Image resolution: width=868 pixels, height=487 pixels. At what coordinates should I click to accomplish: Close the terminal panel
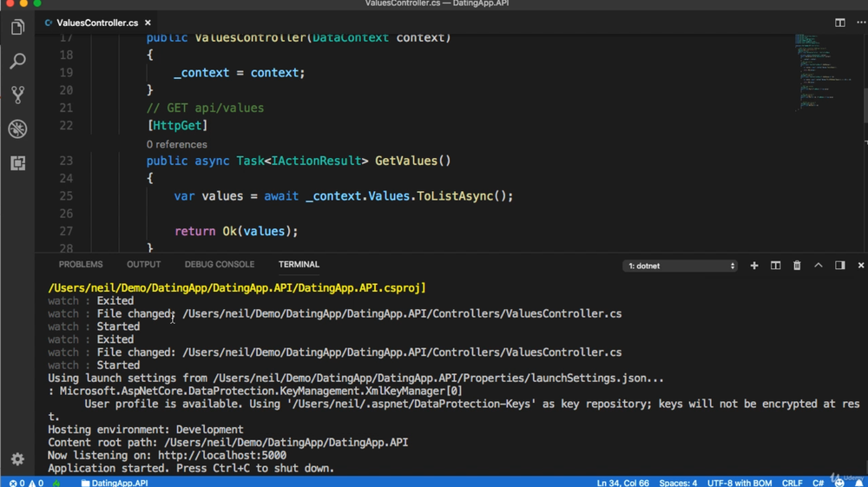click(861, 266)
